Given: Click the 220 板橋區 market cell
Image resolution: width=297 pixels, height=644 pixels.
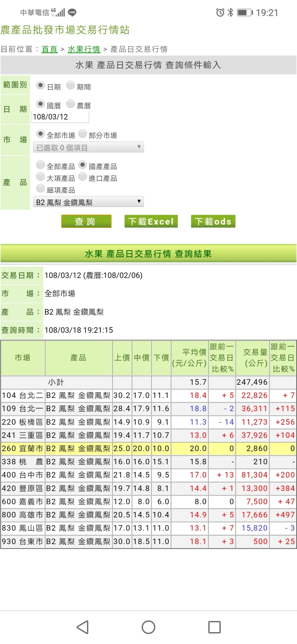Looking at the screenshot, I should click(x=23, y=422).
